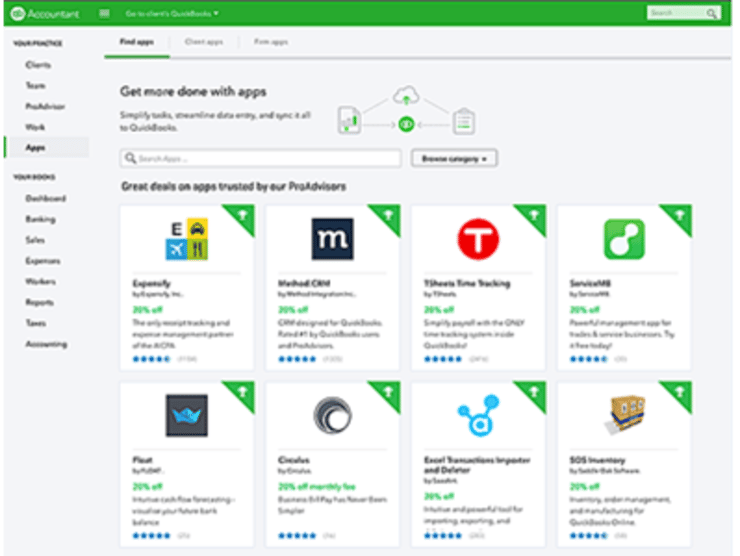The image size is (740, 556).
Task: Open Expenses in the sidebar
Action: click(x=42, y=261)
